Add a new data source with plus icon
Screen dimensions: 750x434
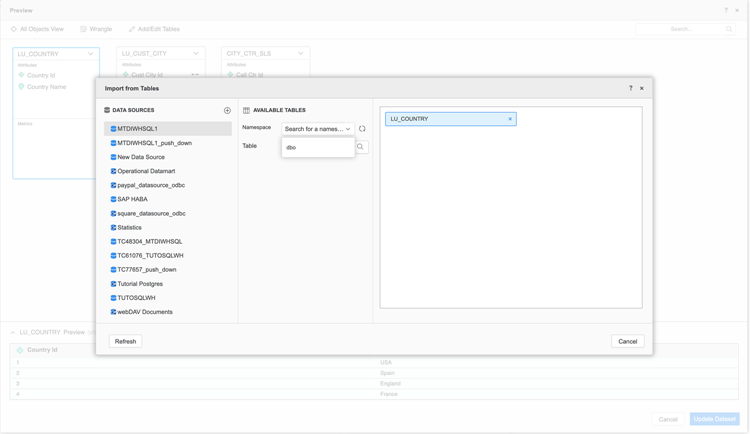227,111
